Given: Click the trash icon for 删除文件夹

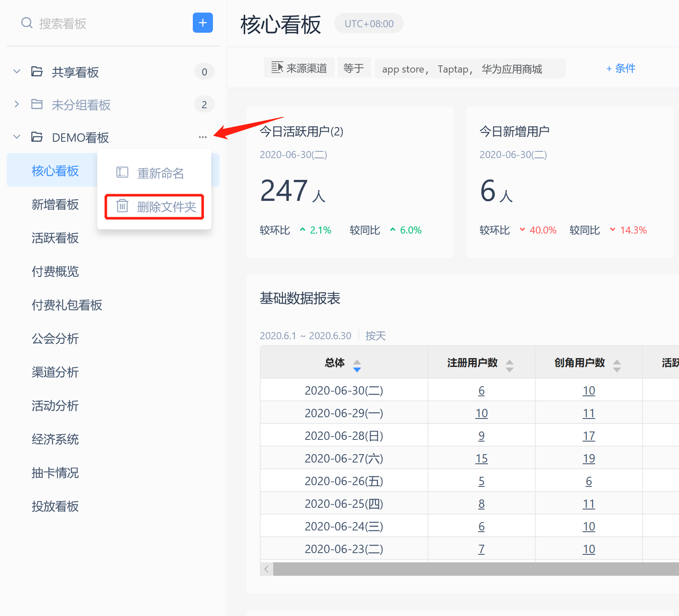Looking at the screenshot, I should [122, 206].
